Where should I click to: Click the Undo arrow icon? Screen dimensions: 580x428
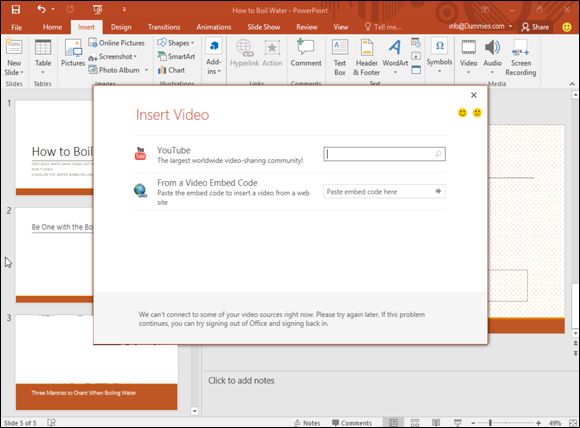pyautogui.click(x=41, y=9)
